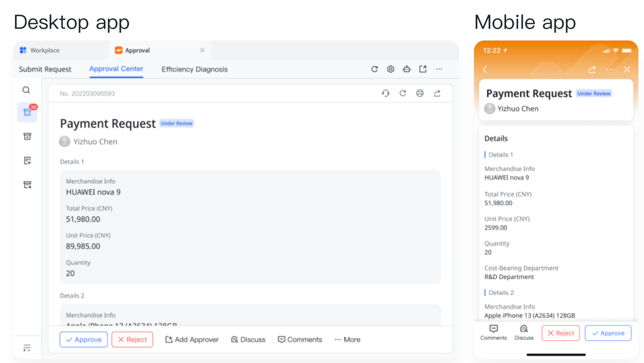Refresh the page using top toolbar icon

pyautogui.click(x=374, y=69)
